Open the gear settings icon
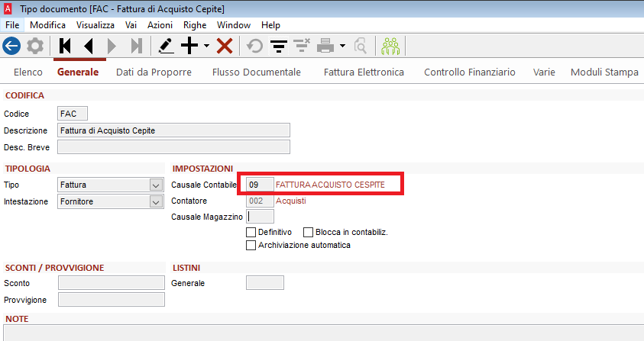 click(x=35, y=46)
